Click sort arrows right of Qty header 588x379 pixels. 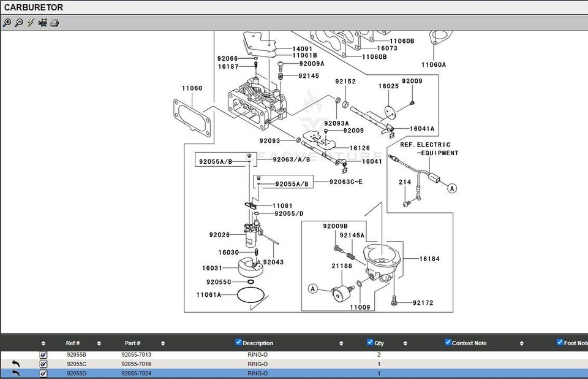coord(405,343)
